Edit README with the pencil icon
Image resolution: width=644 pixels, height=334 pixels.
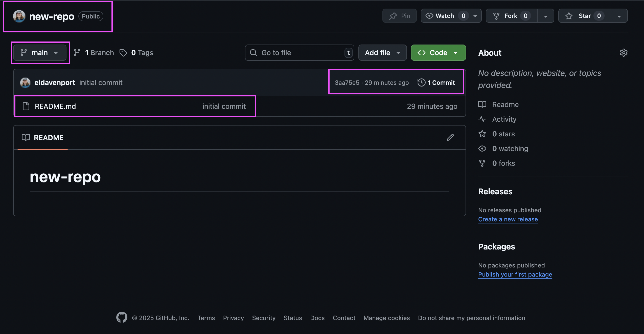click(x=450, y=137)
